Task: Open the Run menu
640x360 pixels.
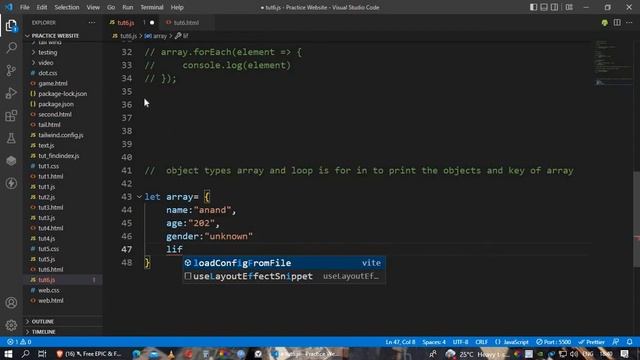Action: click(x=127, y=7)
